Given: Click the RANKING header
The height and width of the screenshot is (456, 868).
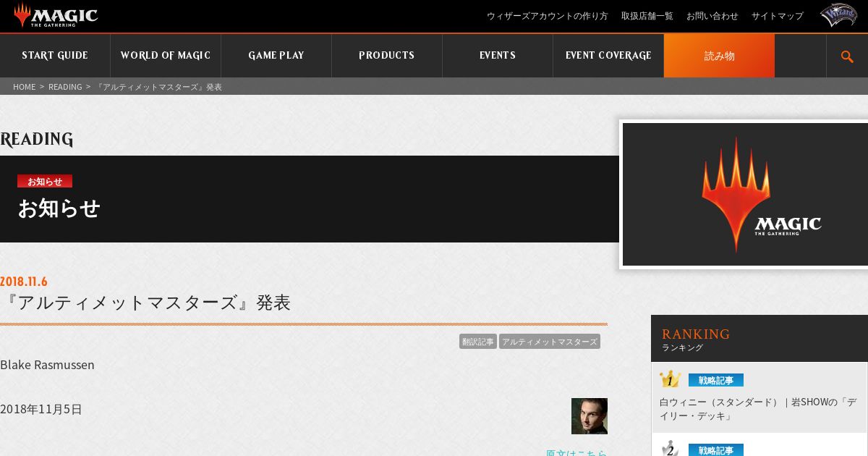Looking at the screenshot, I should tap(696, 334).
